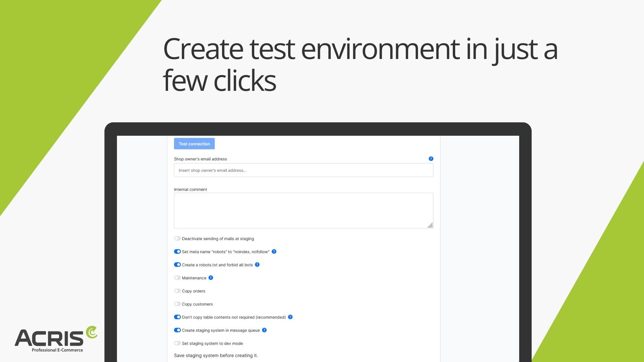Open help icon for shop owner's email
The image size is (644, 362).
tap(431, 159)
